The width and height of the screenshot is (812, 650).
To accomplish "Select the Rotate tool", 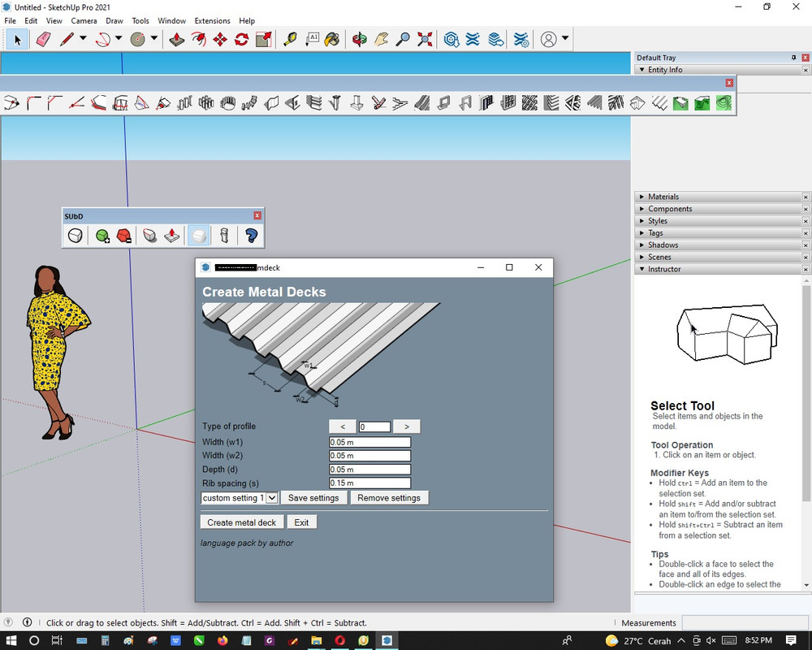I will click(x=242, y=39).
